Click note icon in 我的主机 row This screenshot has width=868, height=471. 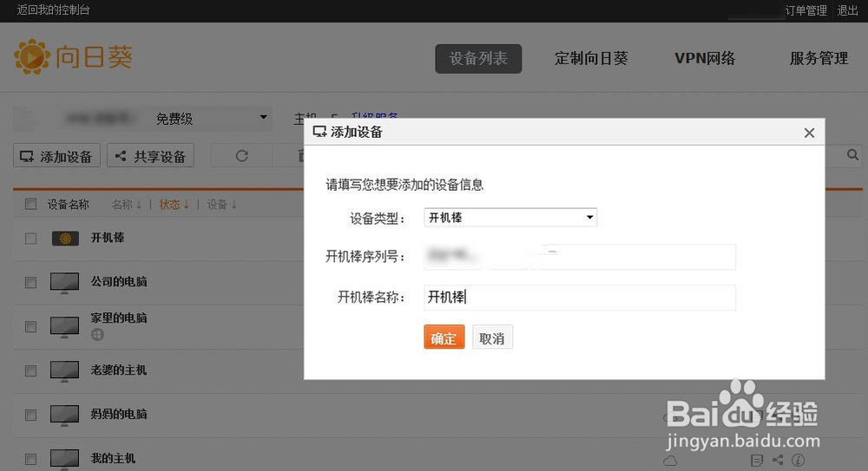[x=757, y=461]
